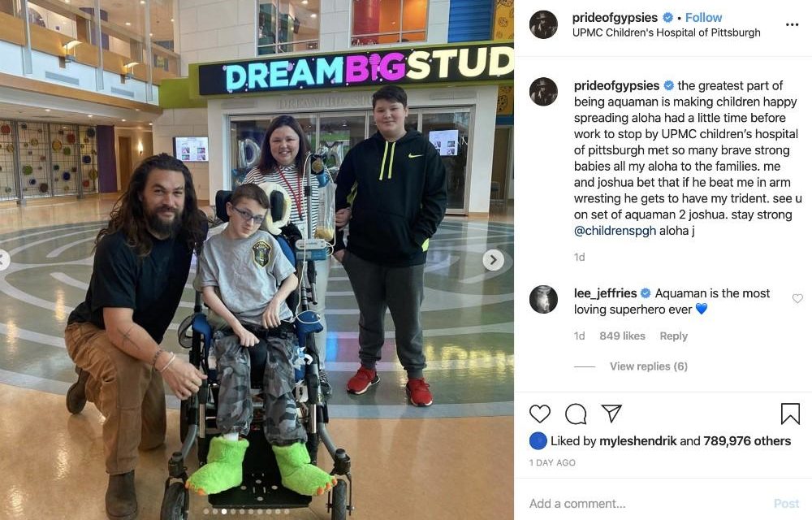View the 789,976 others who liked the post
Image resolution: width=812 pixels, height=520 pixels.
[x=747, y=440]
